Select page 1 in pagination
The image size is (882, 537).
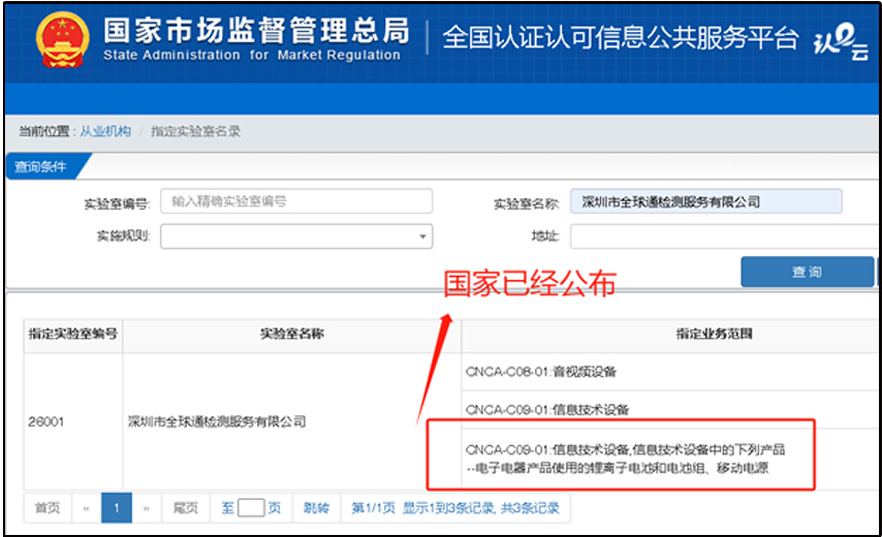[116, 508]
